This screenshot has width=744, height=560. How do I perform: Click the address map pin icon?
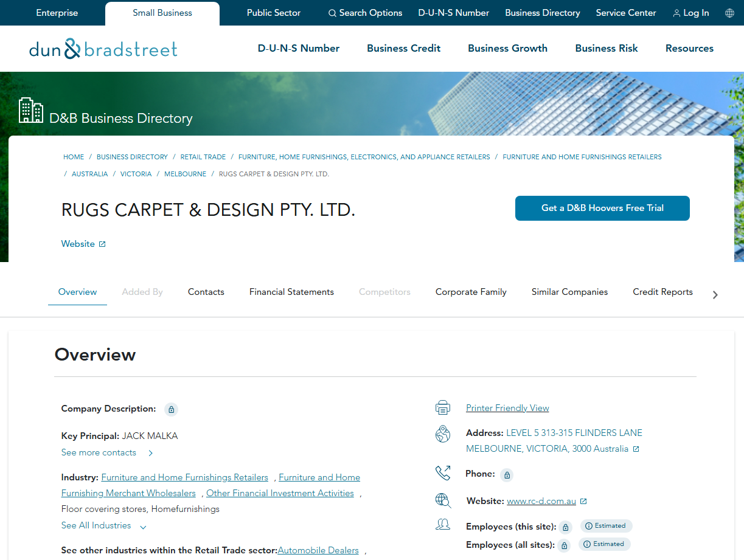[442, 434]
